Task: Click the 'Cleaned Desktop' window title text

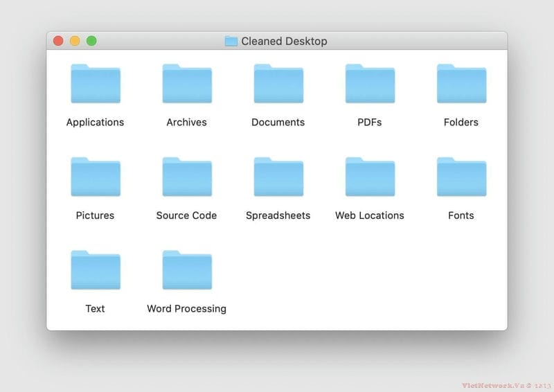Action: click(284, 42)
